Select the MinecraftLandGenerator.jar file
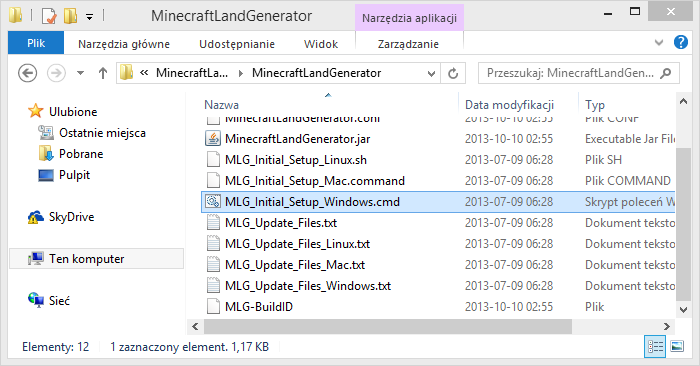The image size is (700, 366). (x=297, y=139)
